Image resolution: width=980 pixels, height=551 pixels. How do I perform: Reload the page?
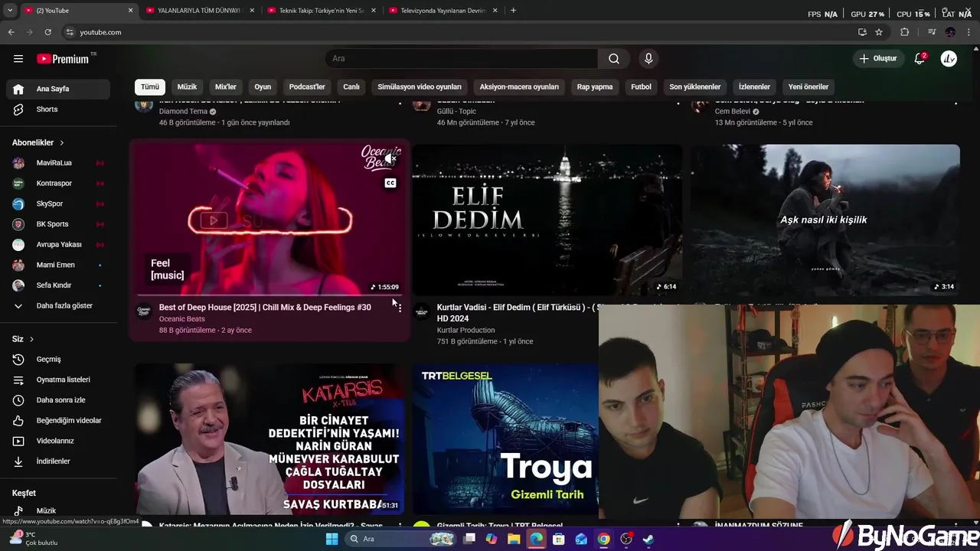(47, 32)
